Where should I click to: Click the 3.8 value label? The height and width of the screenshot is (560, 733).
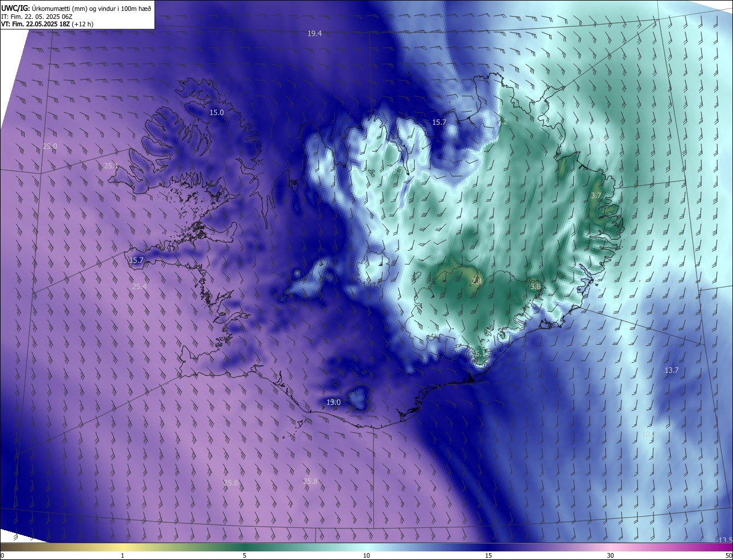(535, 286)
